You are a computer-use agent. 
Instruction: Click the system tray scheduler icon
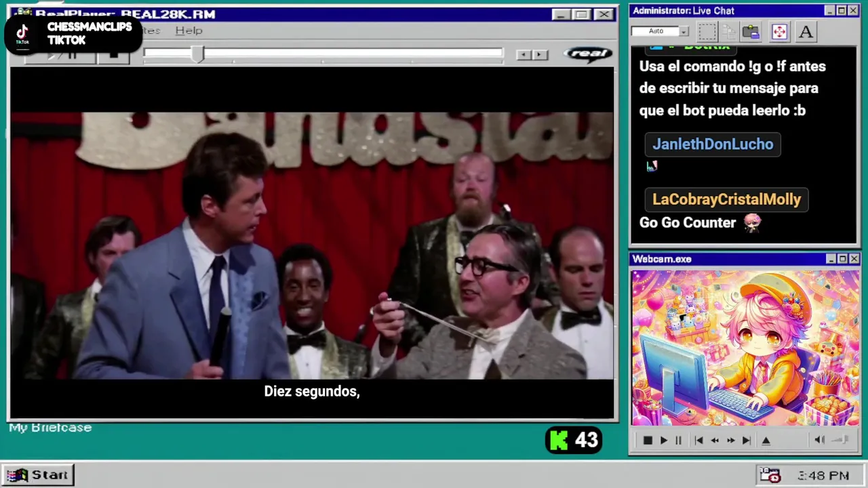770,475
